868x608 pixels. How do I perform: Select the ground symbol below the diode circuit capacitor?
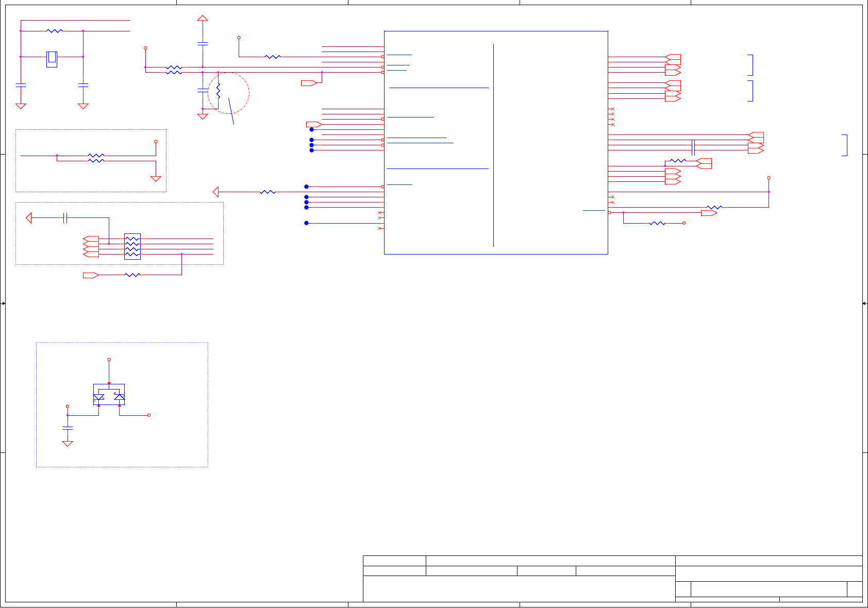point(68,444)
